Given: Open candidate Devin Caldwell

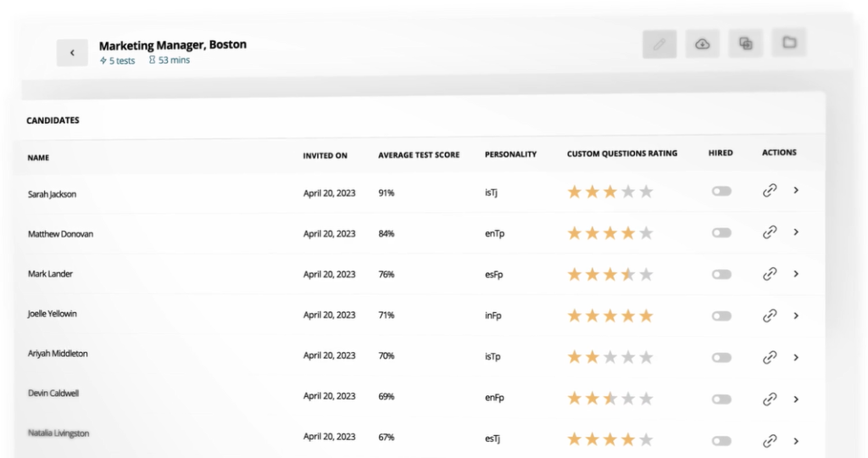Looking at the screenshot, I should click(x=53, y=394).
